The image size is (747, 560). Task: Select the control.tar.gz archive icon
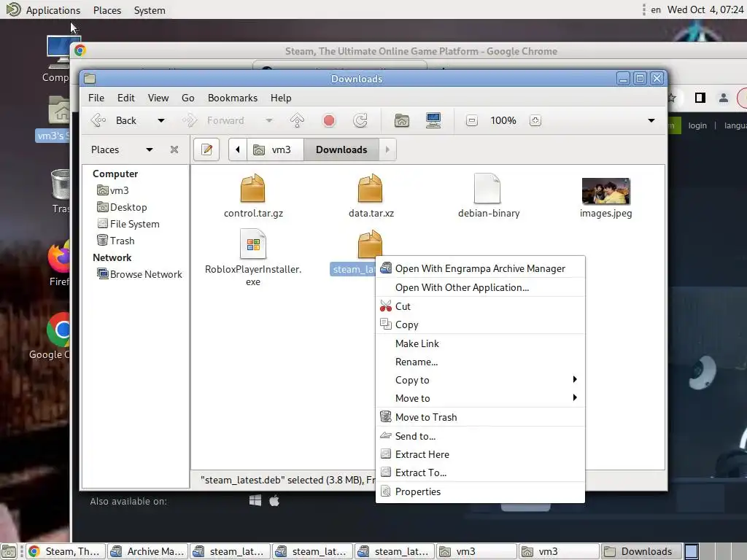253,188
